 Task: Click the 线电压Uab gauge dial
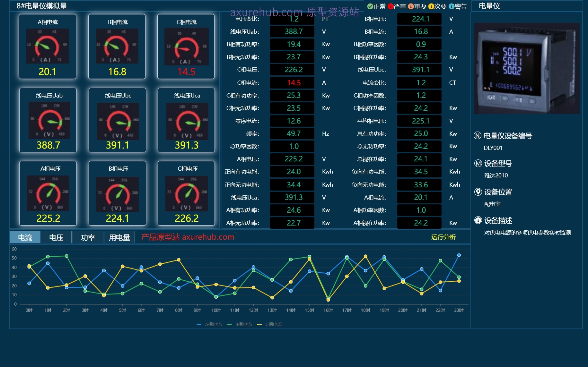tap(49, 120)
